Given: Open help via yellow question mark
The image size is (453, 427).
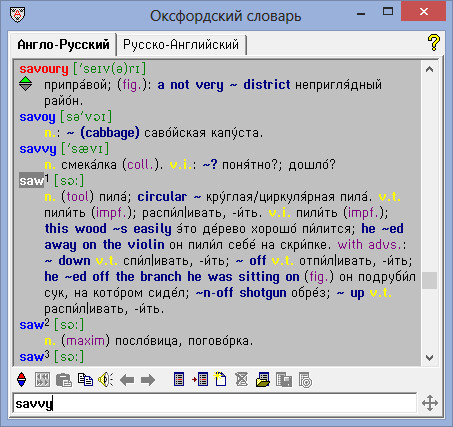Looking at the screenshot, I should tap(434, 43).
